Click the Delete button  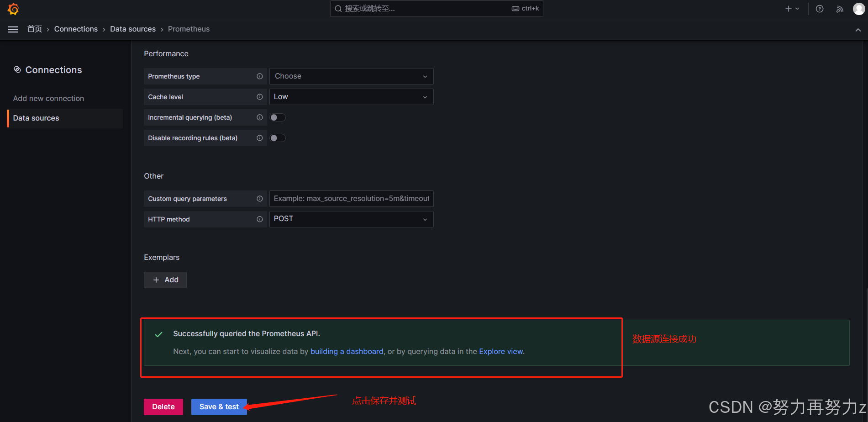tap(163, 407)
